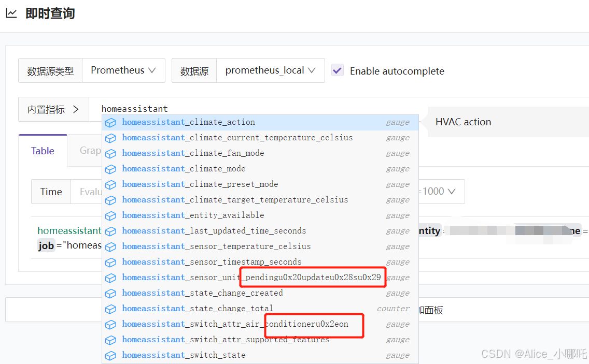Click the green homeassistant metric name in results
Viewport: 589px width, 364px height.
point(69,230)
